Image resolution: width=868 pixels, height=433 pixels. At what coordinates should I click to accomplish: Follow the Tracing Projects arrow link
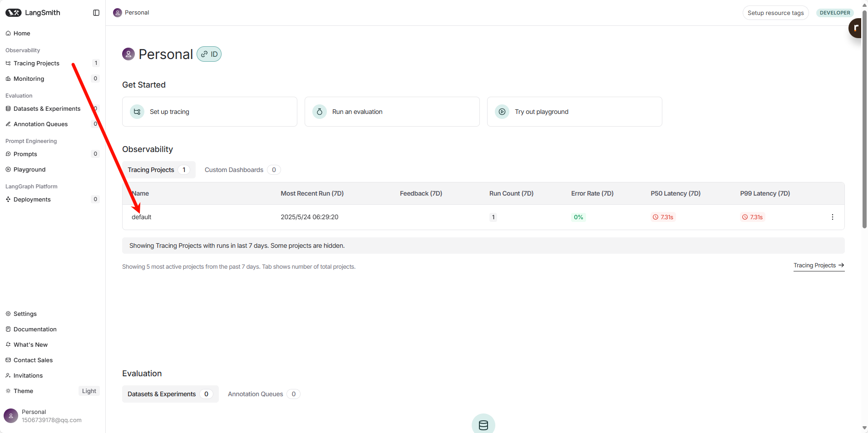tap(819, 266)
